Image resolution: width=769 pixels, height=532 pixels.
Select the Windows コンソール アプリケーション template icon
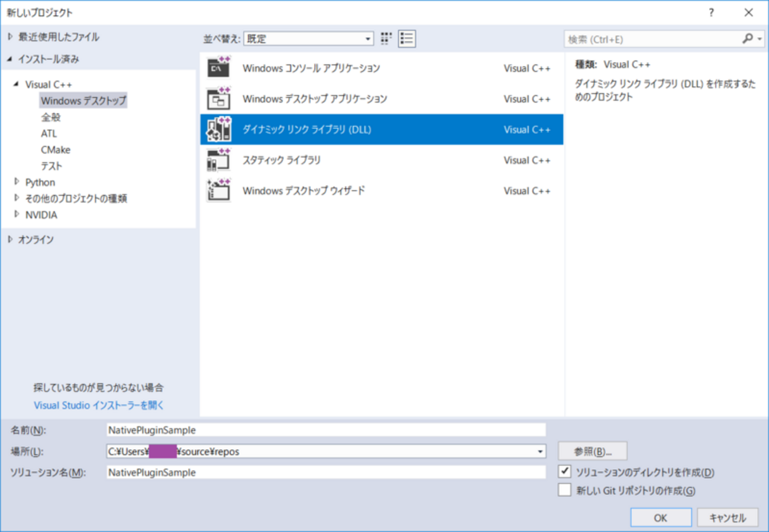[x=218, y=67]
